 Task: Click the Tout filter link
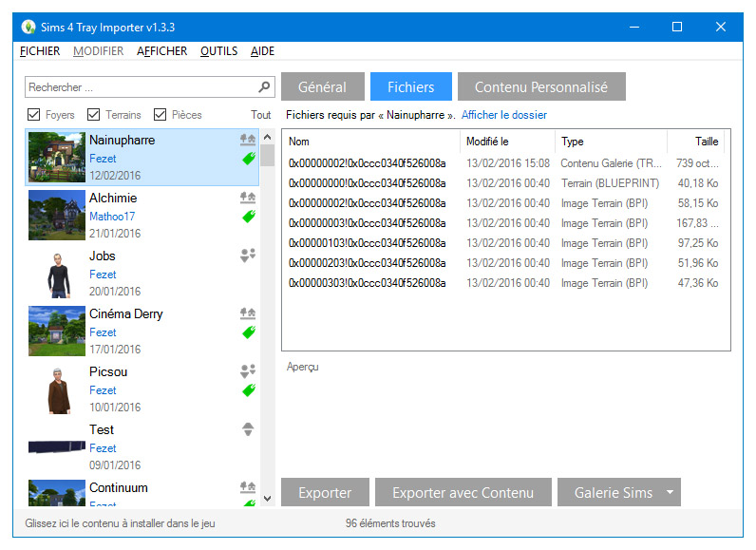[260, 115]
